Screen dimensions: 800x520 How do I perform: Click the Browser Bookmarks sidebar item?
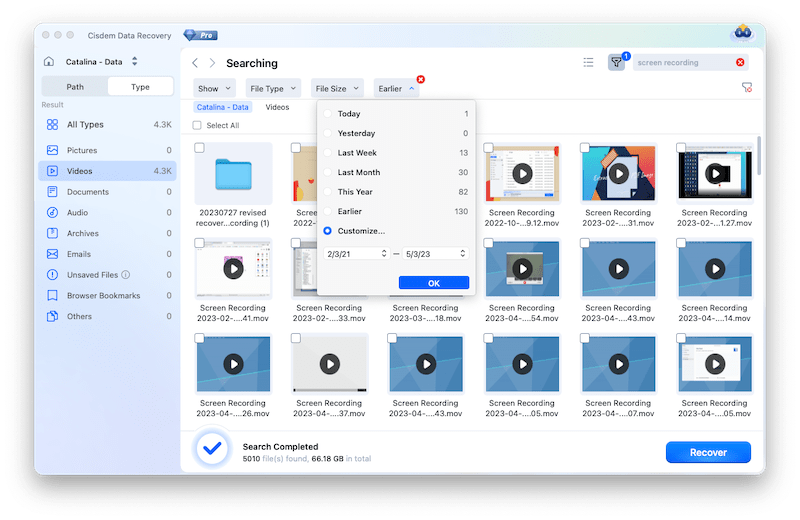tap(102, 296)
